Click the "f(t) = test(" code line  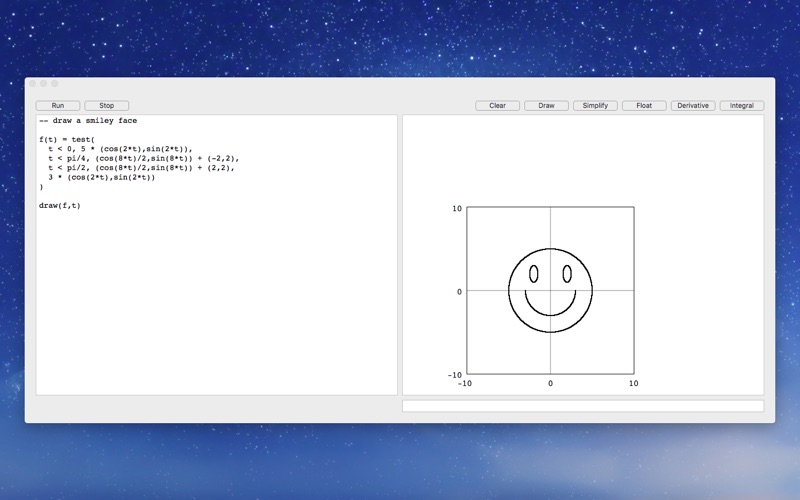tap(67, 139)
